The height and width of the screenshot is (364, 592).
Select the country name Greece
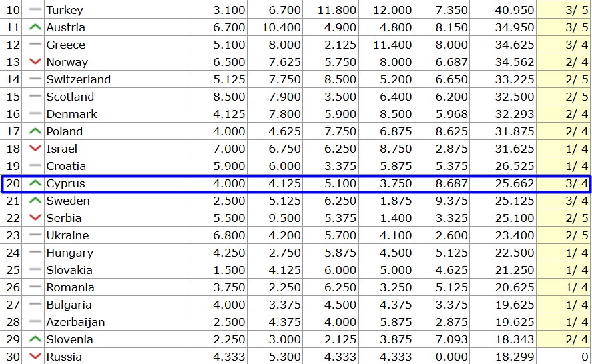point(65,45)
